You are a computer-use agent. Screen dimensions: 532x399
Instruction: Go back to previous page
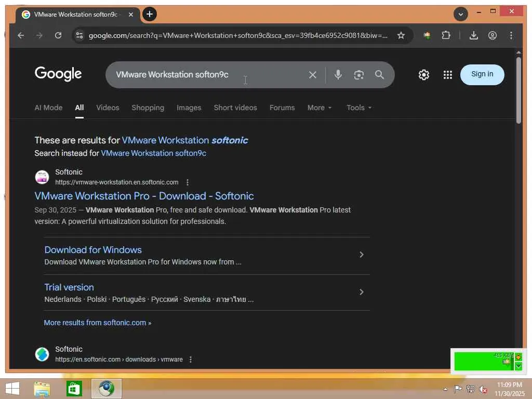pos(21,35)
